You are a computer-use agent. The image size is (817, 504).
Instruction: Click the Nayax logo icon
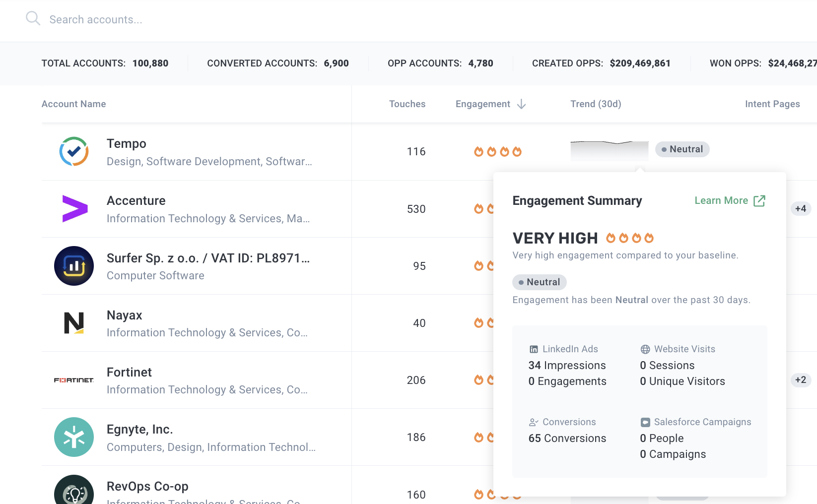pos(74,323)
